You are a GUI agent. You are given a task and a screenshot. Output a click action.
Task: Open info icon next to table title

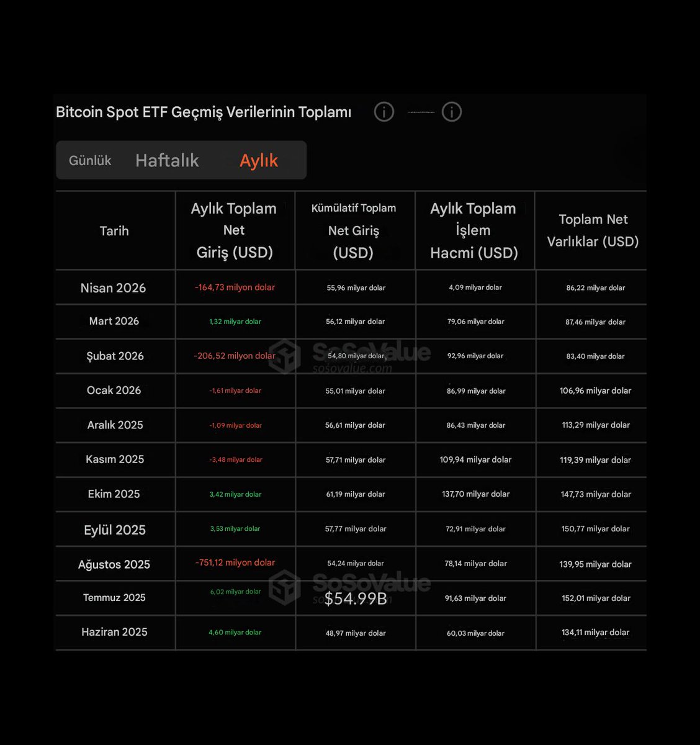[384, 112]
